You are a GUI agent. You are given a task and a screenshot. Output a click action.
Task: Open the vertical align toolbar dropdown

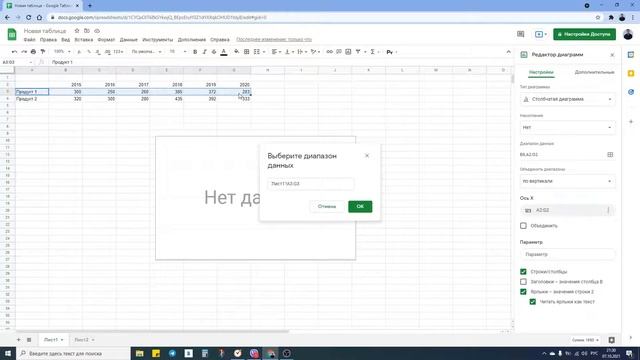click(289, 52)
